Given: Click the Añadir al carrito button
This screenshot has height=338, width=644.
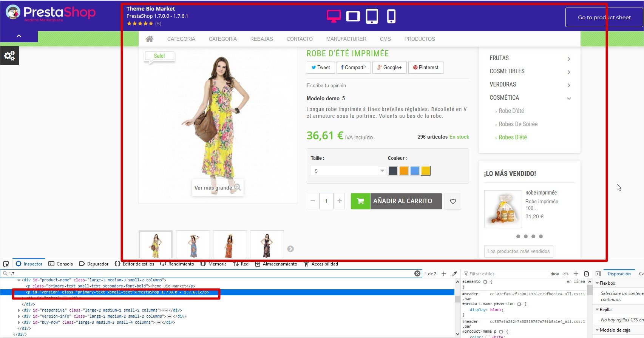Looking at the screenshot, I should coord(396,201).
